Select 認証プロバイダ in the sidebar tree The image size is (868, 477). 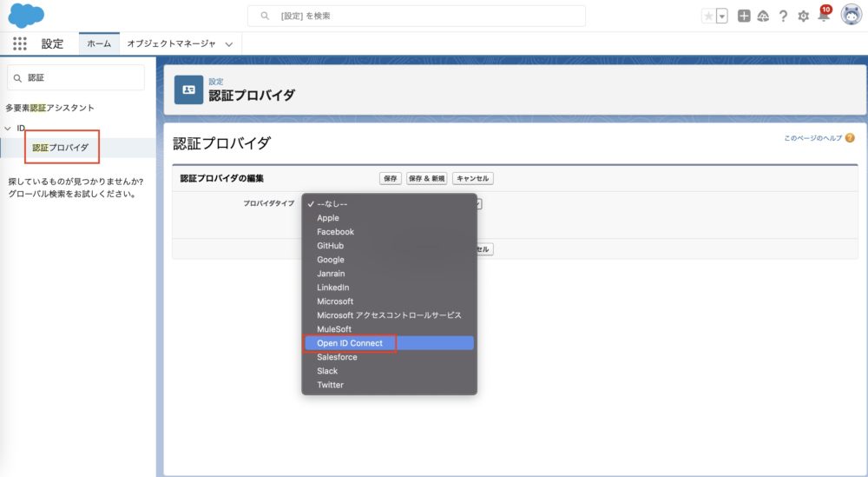tap(61, 148)
